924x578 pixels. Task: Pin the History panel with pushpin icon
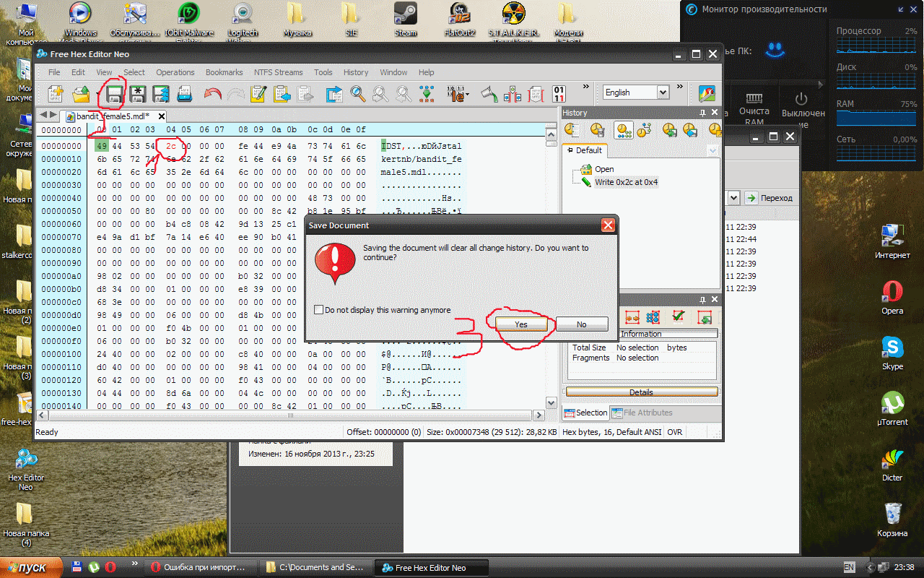703,113
